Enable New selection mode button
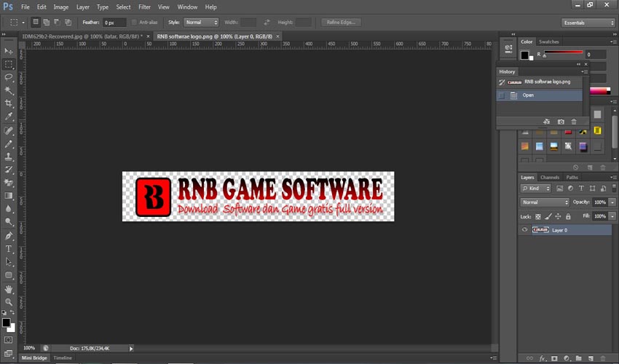This screenshot has width=619, height=364. 36,22
